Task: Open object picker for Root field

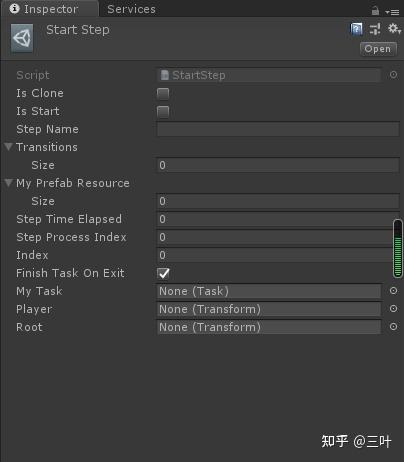Action: pyautogui.click(x=393, y=327)
